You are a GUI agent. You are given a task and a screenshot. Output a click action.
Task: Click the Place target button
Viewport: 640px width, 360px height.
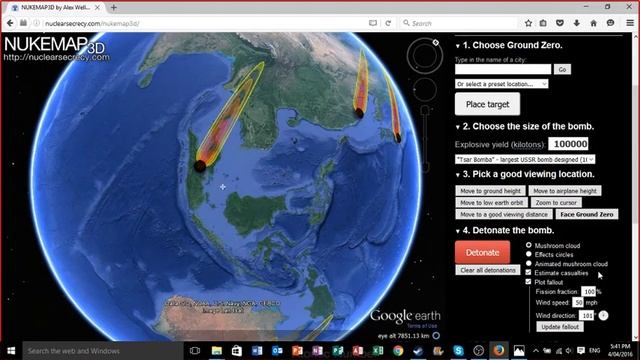point(487,104)
